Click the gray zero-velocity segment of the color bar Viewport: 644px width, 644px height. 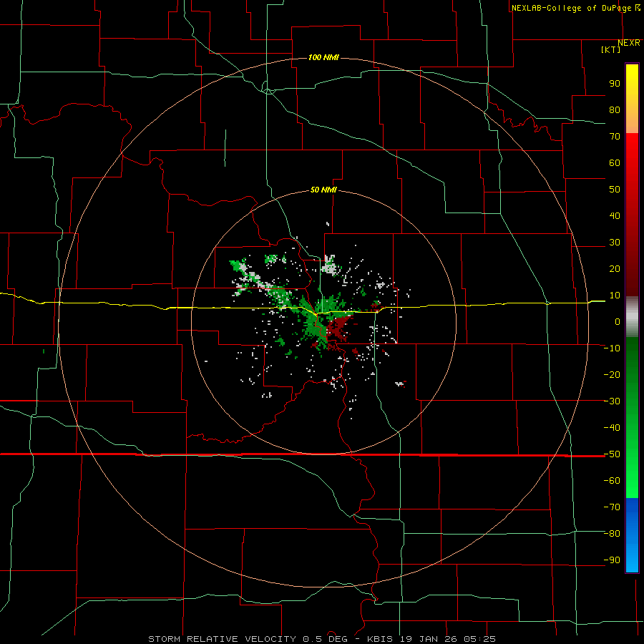click(632, 317)
